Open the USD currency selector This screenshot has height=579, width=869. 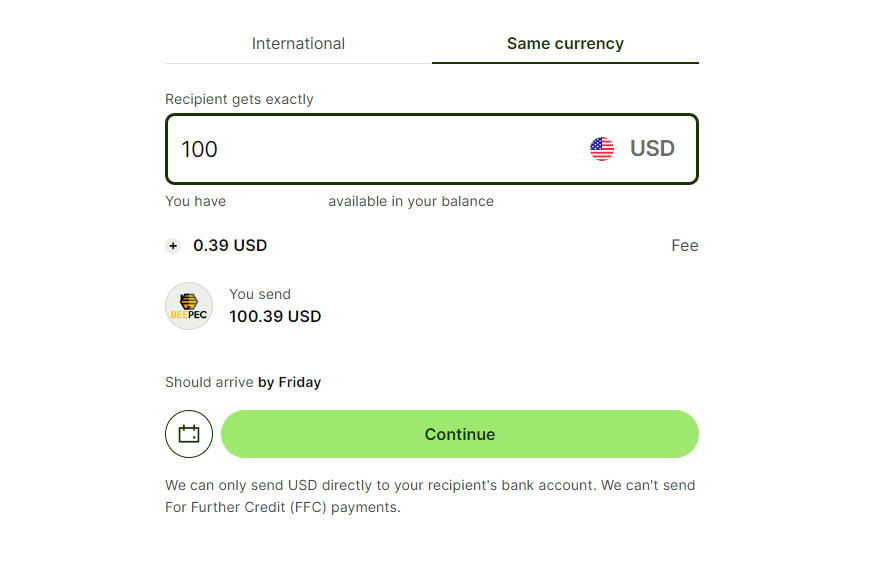(630, 148)
